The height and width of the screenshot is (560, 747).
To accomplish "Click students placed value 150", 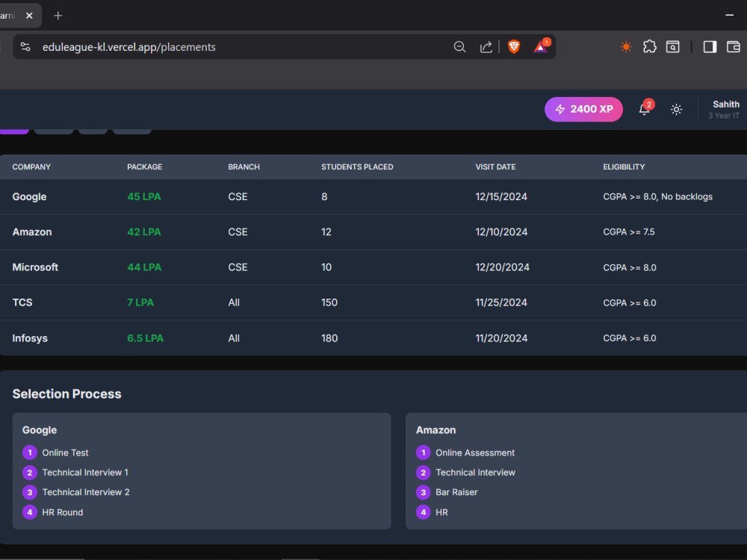I will [329, 302].
